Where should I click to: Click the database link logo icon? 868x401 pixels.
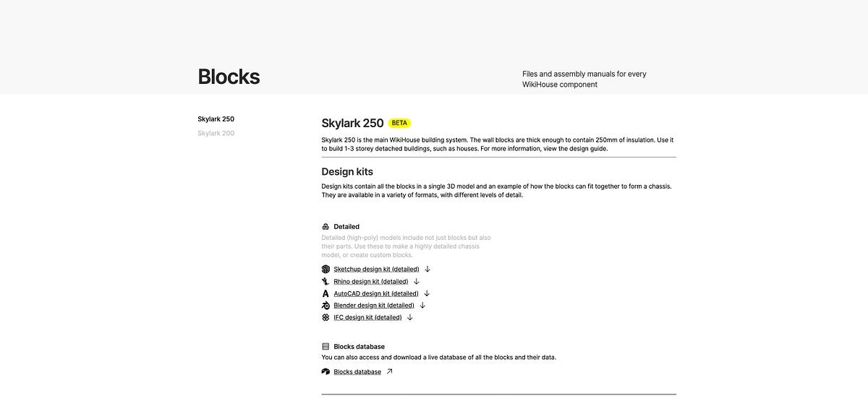tap(325, 371)
